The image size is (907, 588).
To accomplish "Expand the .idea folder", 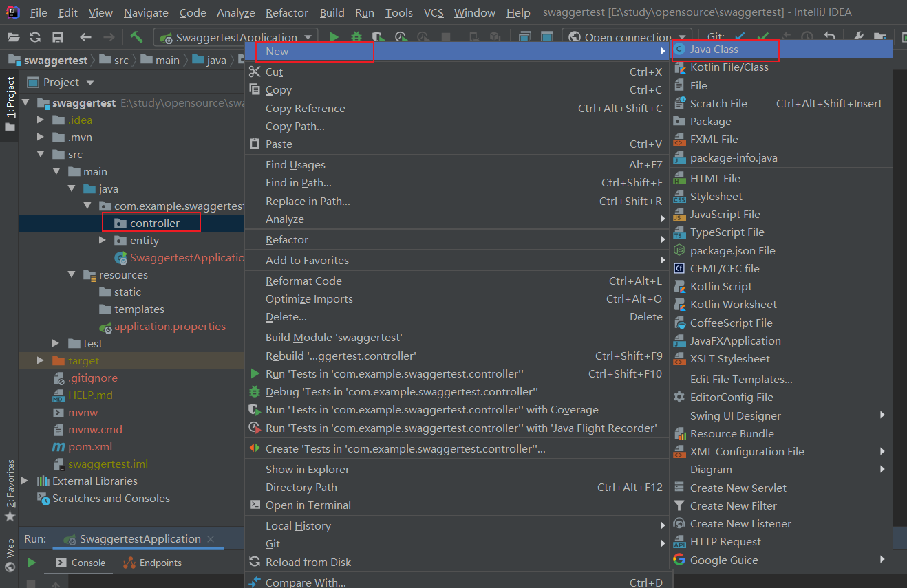I will [x=41, y=120].
